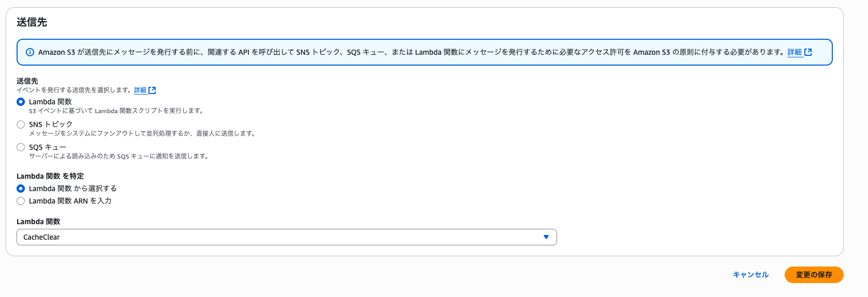Click the Lambda 関数 label above the CacheClear field
The height and width of the screenshot is (297, 868).
tap(38, 222)
